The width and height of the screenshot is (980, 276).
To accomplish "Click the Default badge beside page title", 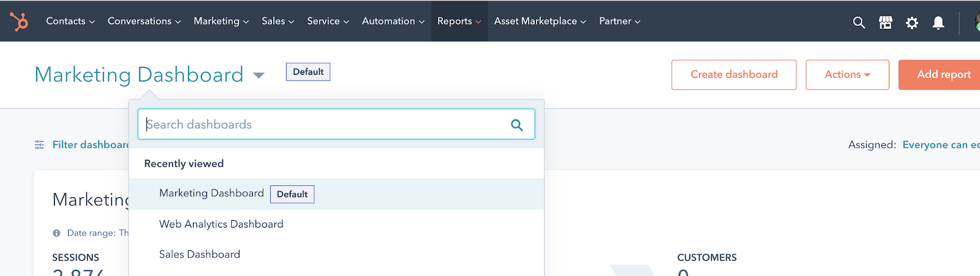I will point(308,72).
